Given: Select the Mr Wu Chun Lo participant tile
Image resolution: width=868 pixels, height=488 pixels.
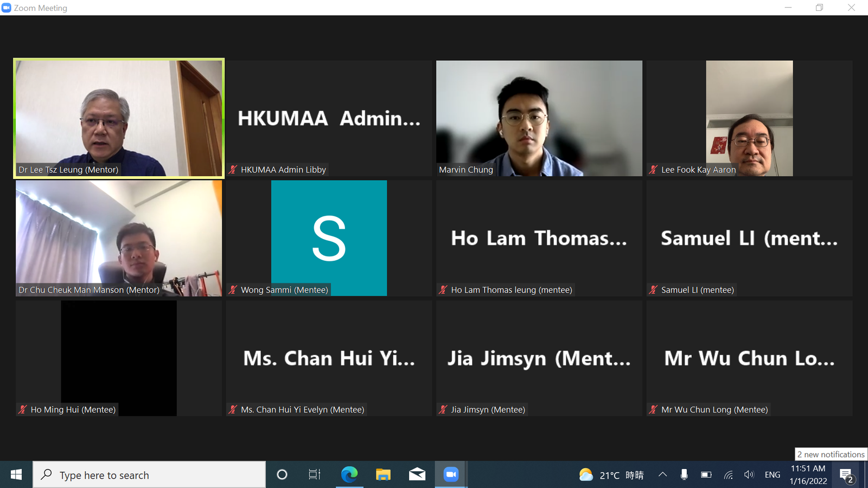Looking at the screenshot, I should click(x=749, y=358).
